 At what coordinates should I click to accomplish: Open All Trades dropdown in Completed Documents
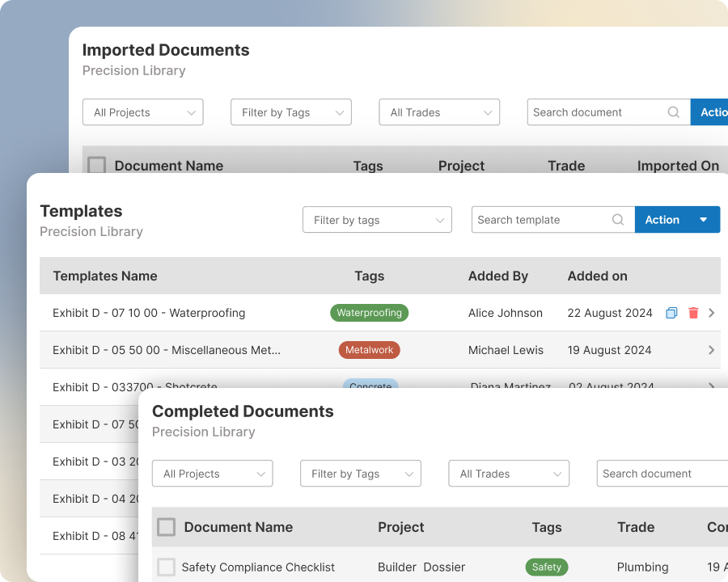pyautogui.click(x=509, y=474)
